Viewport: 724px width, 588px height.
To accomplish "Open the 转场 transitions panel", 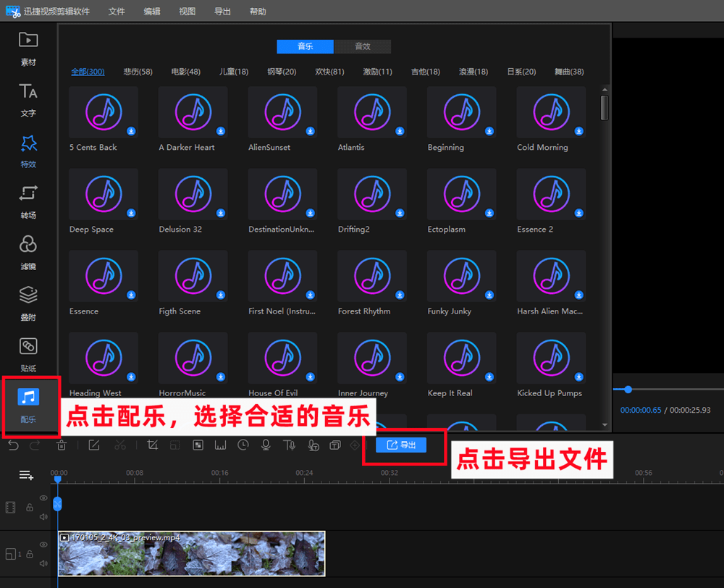I will tap(28, 202).
